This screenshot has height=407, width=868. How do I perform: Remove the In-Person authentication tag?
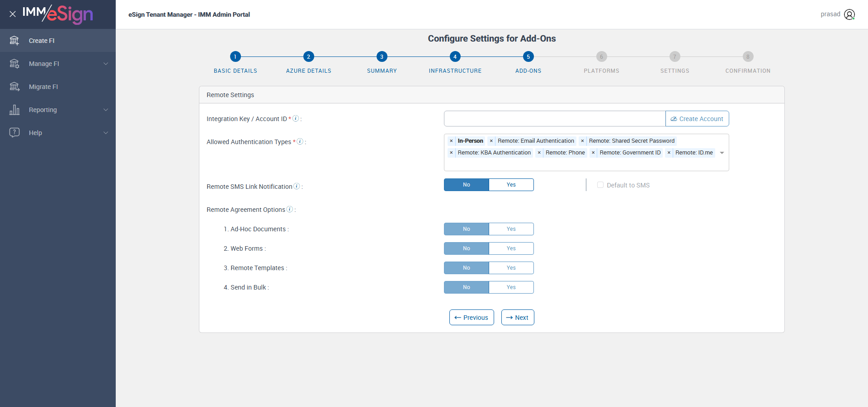pyautogui.click(x=451, y=141)
